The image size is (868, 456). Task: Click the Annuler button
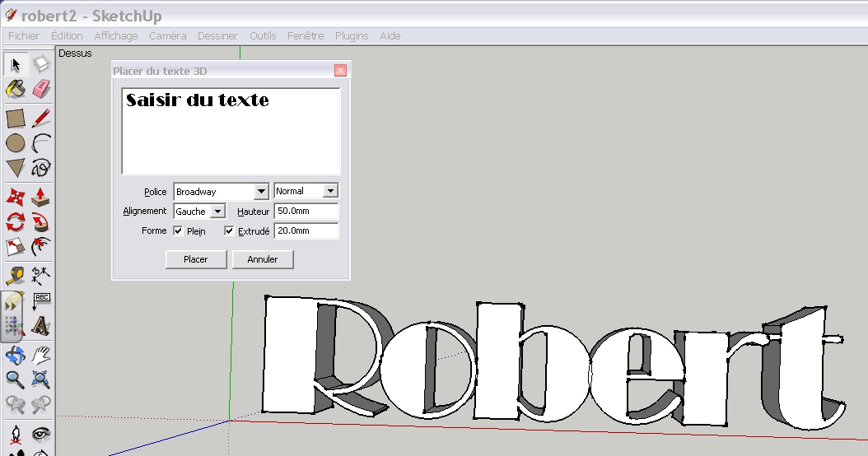pos(263,259)
